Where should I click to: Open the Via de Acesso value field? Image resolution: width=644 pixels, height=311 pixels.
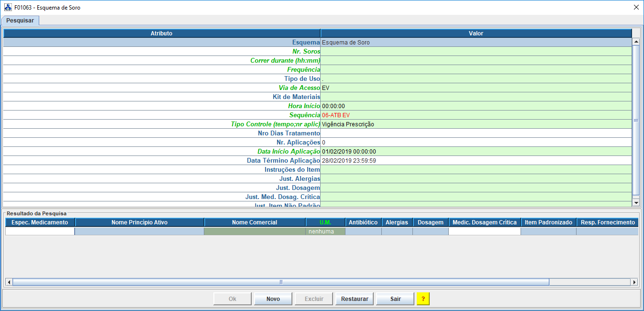tap(476, 88)
